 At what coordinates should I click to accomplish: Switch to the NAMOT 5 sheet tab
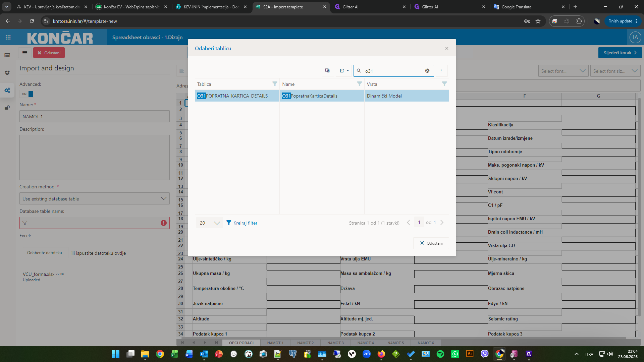coord(396,343)
